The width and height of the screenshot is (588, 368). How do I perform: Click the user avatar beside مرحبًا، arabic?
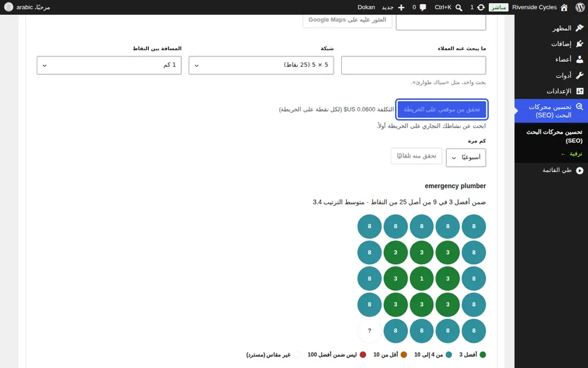tap(9, 7)
